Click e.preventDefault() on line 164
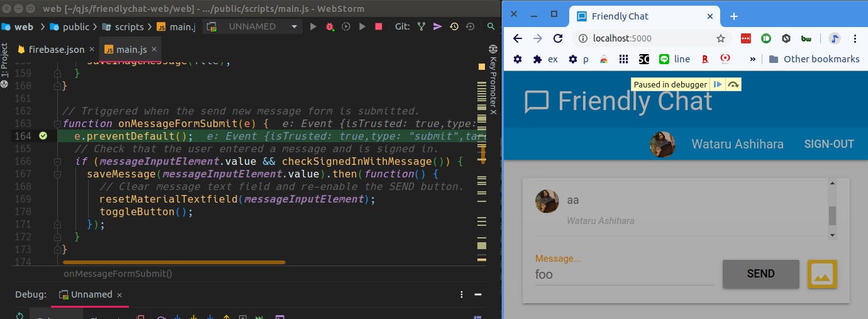This screenshot has width=868, height=319. (133, 136)
